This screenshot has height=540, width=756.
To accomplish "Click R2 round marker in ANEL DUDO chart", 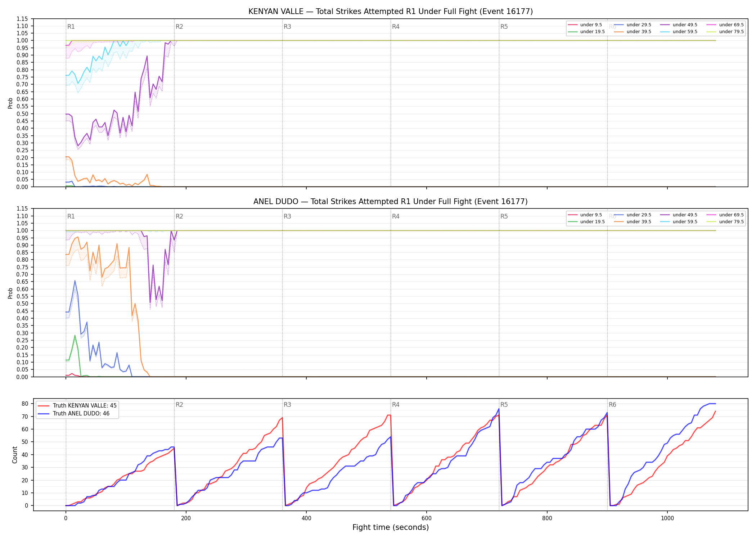I will [179, 216].
